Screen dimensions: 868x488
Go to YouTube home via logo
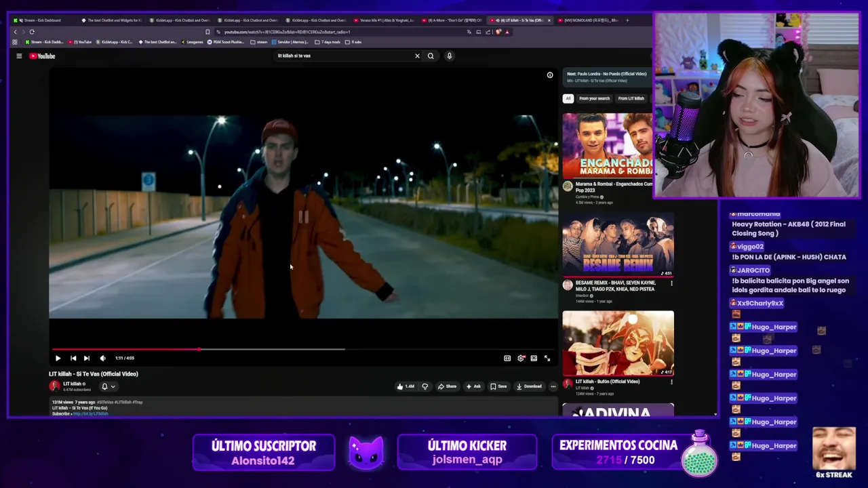pos(42,56)
